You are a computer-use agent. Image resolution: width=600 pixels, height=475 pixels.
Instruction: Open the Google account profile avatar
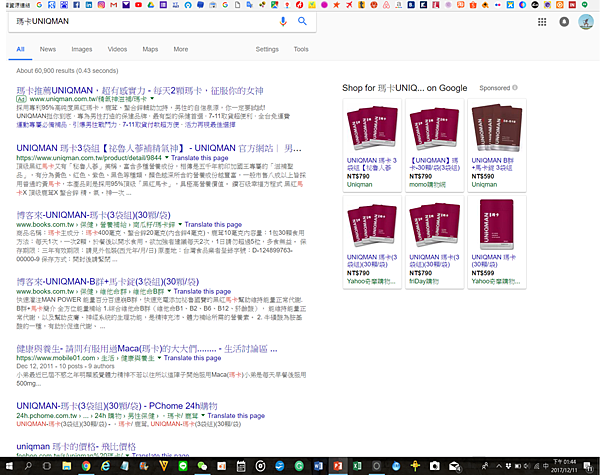pyautogui.click(x=586, y=22)
